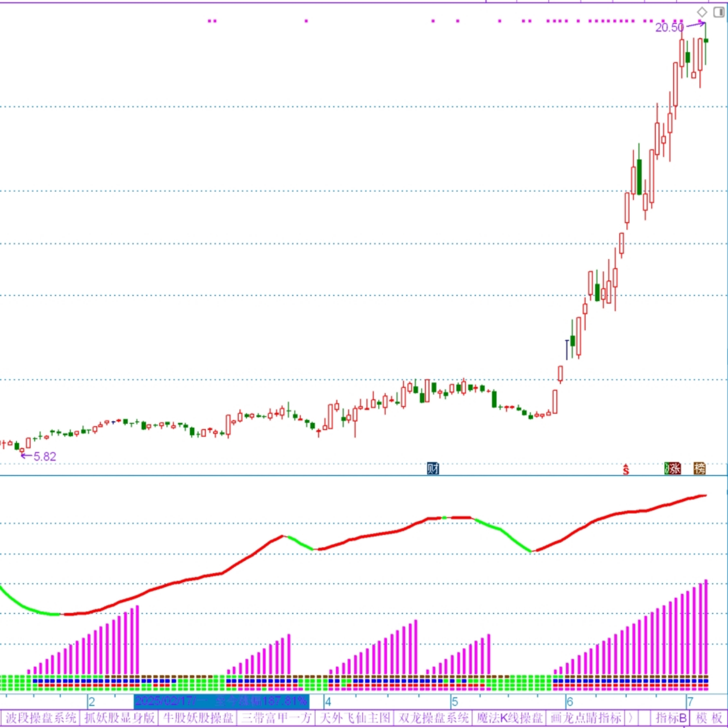Image resolution: width=728 pixels, height=728 pixels.
Task: Open the 双龙操盘系统 tab
Action: 433,718
